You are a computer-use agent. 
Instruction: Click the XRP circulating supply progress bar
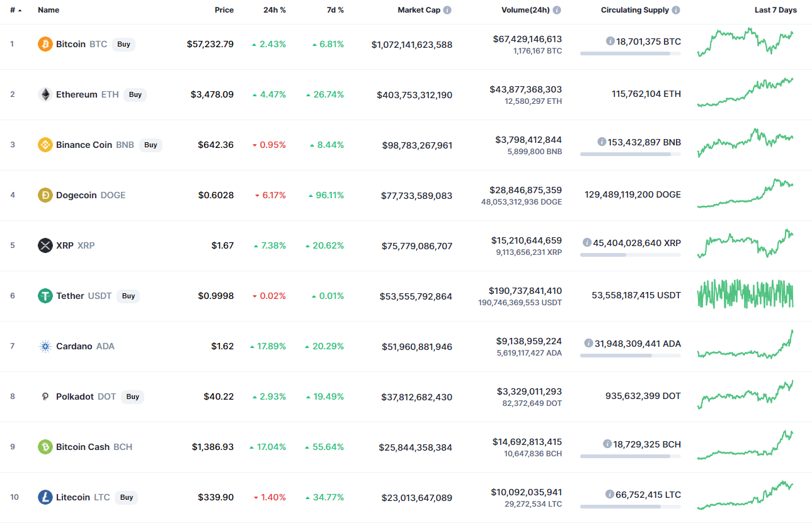click(631, 255)
